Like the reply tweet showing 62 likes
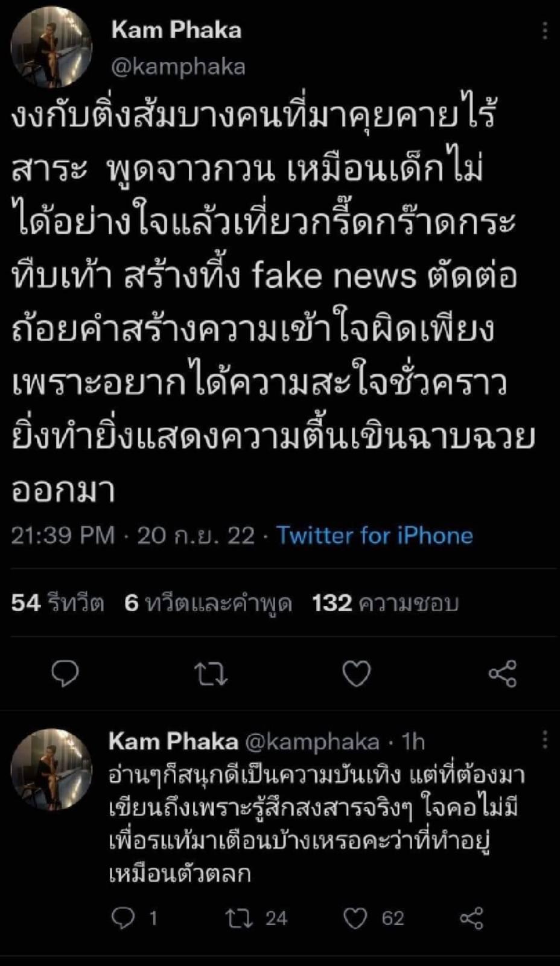 click(x=355, y=918)
